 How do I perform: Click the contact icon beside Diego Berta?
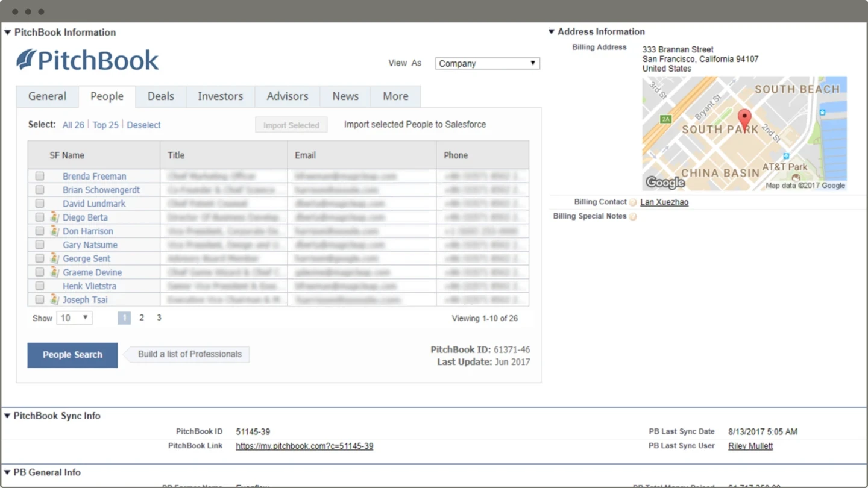click(54, 217)
